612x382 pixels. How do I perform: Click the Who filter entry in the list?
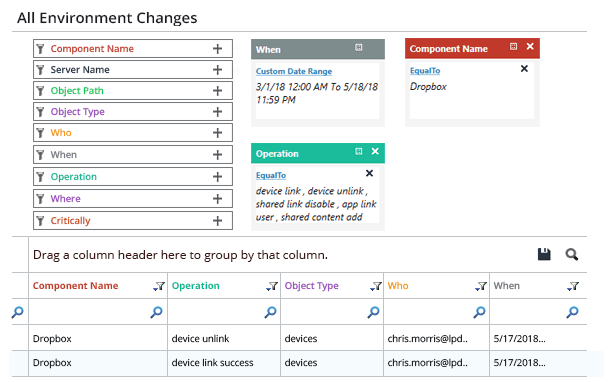tap(133, 133)
